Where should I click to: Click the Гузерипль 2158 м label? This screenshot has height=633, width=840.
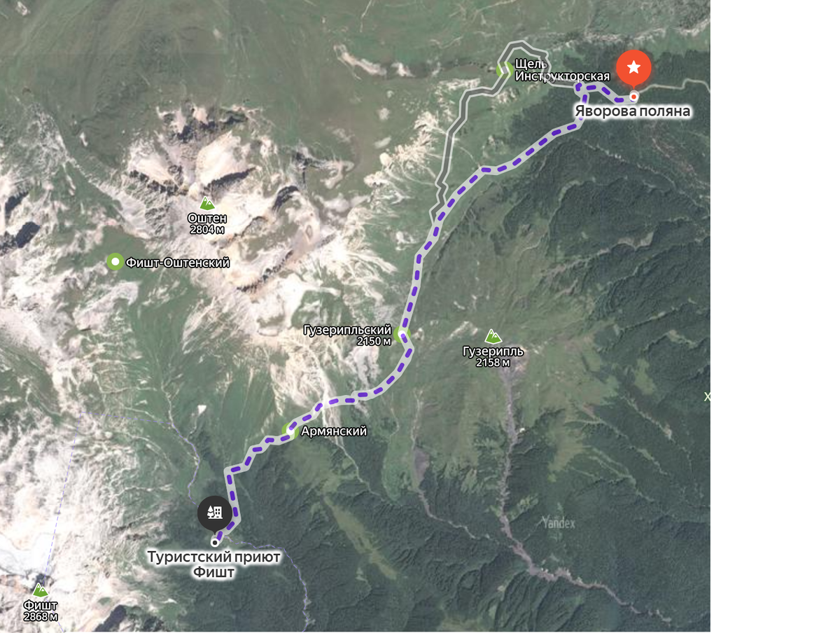coord(493,356)
